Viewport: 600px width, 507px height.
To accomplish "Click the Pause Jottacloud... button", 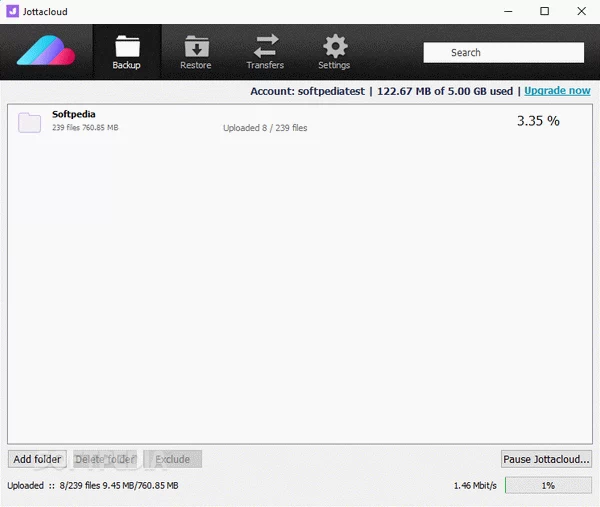I will click(546, 459).
